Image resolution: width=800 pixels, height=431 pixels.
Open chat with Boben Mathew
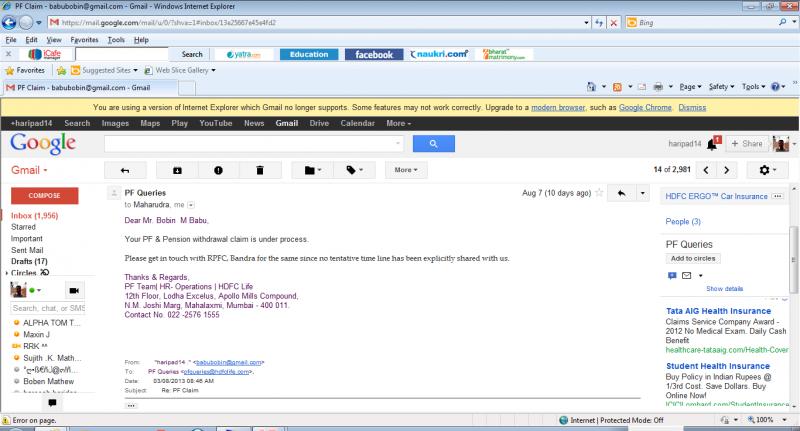click(x=48, y=382)
